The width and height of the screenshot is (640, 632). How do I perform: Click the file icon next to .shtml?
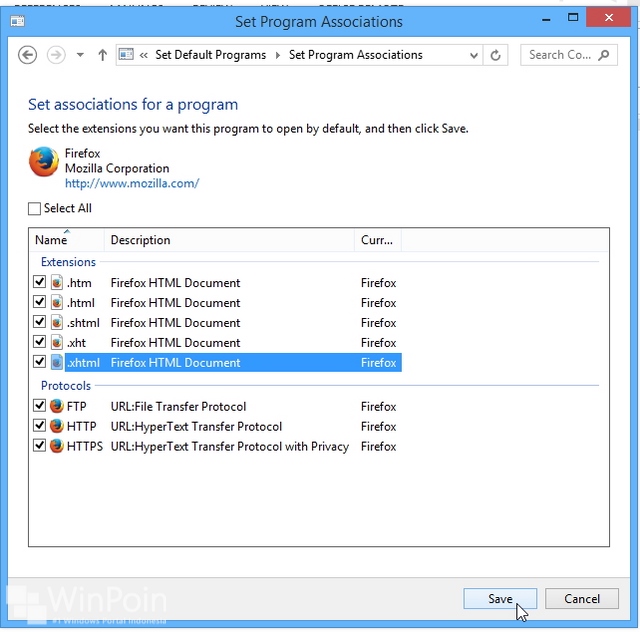point(57,322)
